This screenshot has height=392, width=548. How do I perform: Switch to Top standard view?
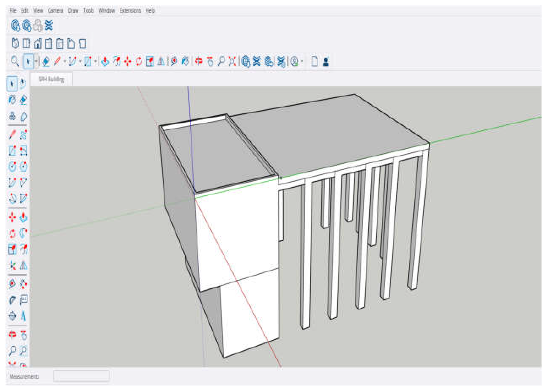[26, 44]
